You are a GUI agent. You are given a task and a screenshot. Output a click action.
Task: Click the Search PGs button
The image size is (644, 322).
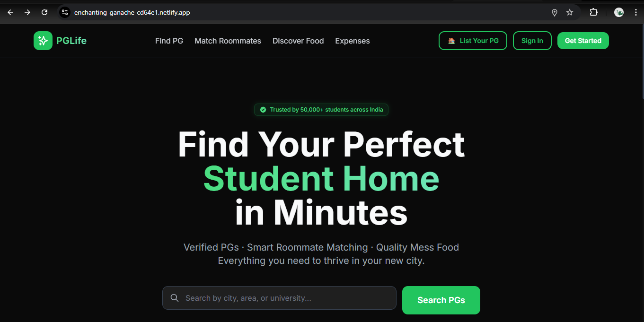441,300
